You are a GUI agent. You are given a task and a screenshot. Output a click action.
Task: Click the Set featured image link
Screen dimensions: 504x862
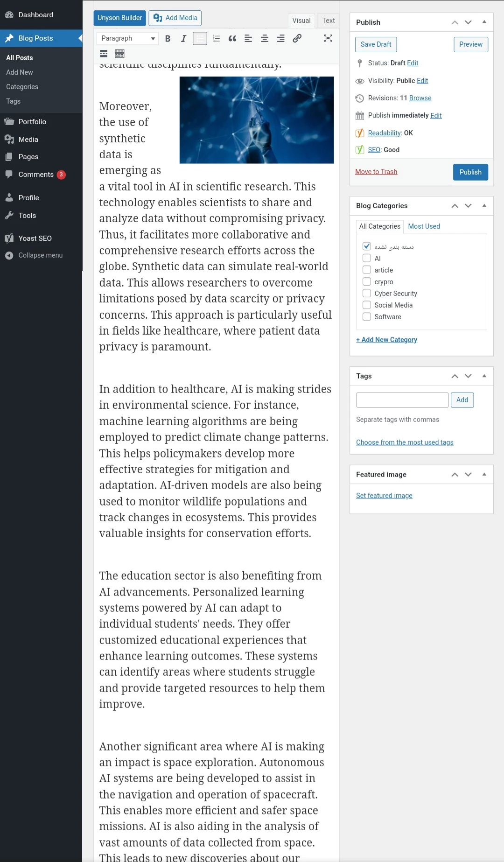pos(384,496)
